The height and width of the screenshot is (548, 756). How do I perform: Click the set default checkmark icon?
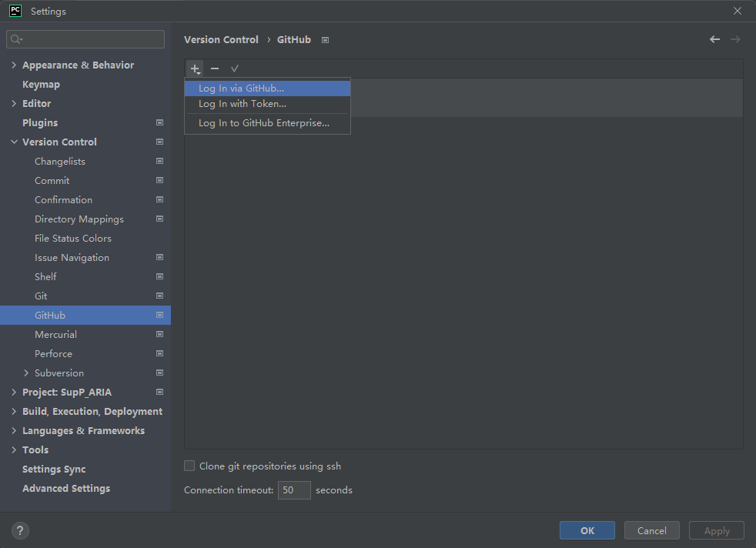point(234,68)
